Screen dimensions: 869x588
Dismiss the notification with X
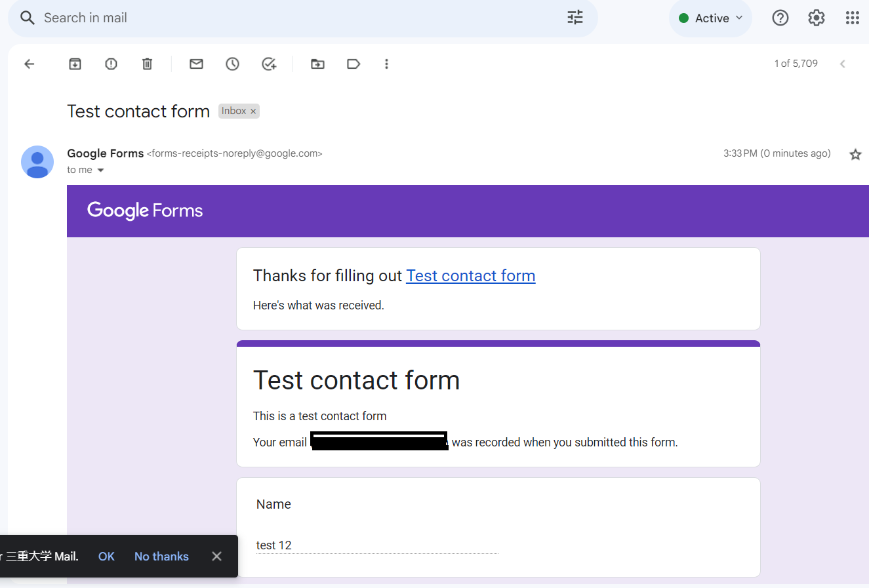pyautogui.click(x=216, y=557)
